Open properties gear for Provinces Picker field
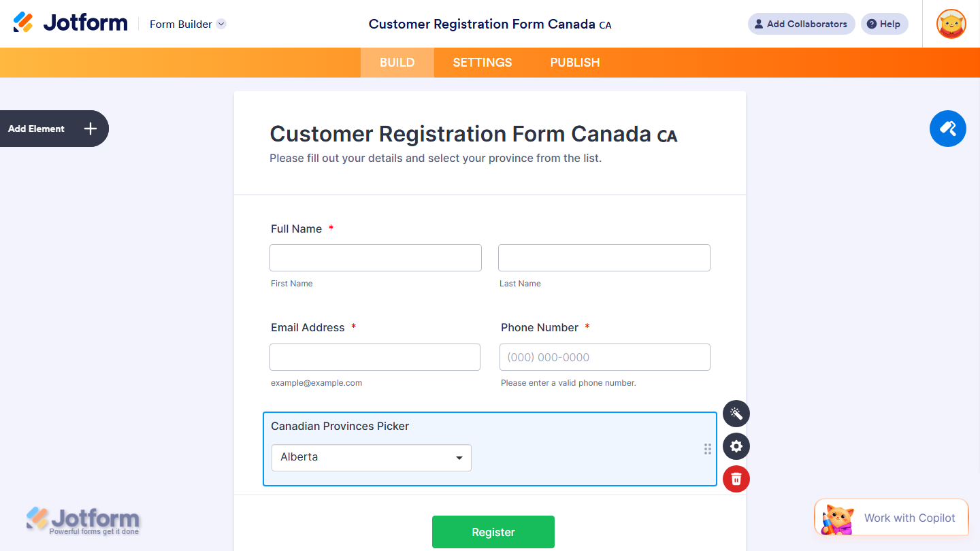Viewport: 980px width, 551px height. point(736,446)
